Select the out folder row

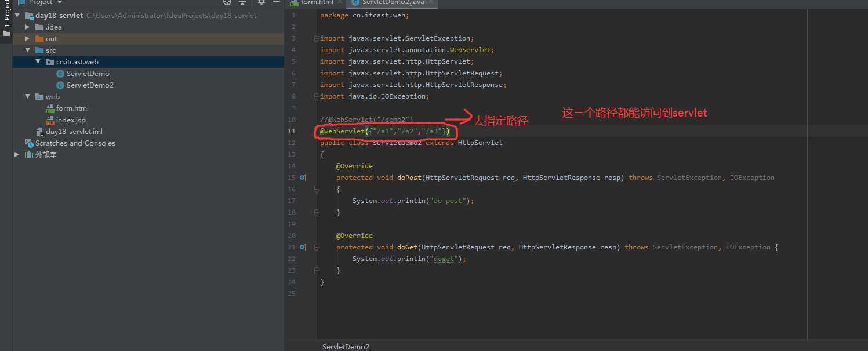pyautogui.click(x=148, y=39)
